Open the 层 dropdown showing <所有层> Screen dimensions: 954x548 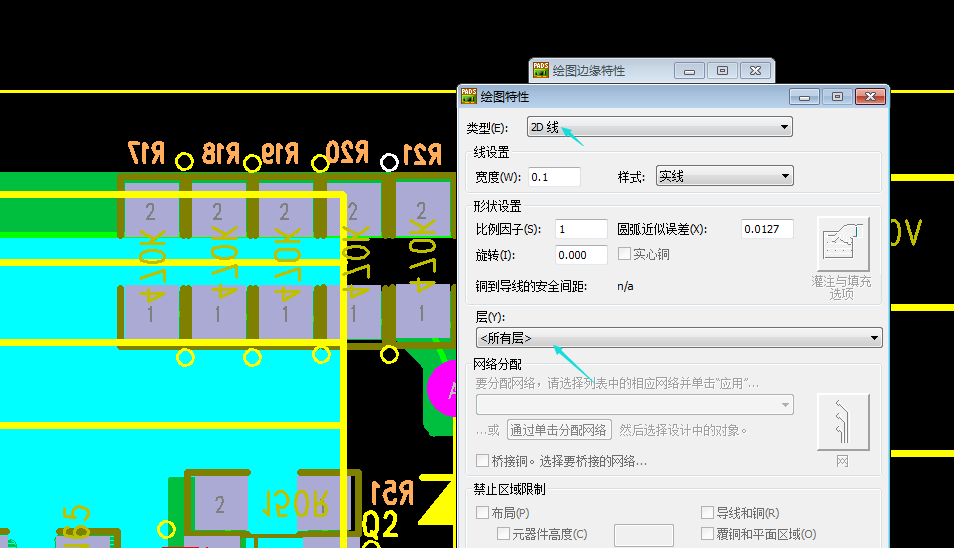[679, 338]
